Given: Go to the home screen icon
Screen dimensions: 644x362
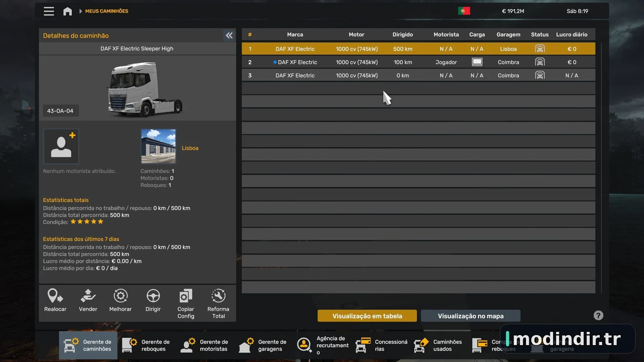Looking at the screenshot, I should (68, 11).
